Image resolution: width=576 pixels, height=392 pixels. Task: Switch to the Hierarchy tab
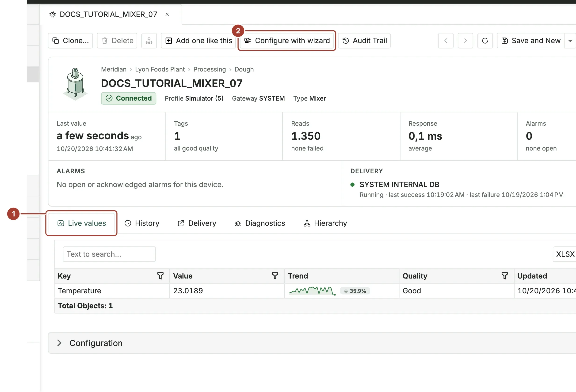pos(325,223)
